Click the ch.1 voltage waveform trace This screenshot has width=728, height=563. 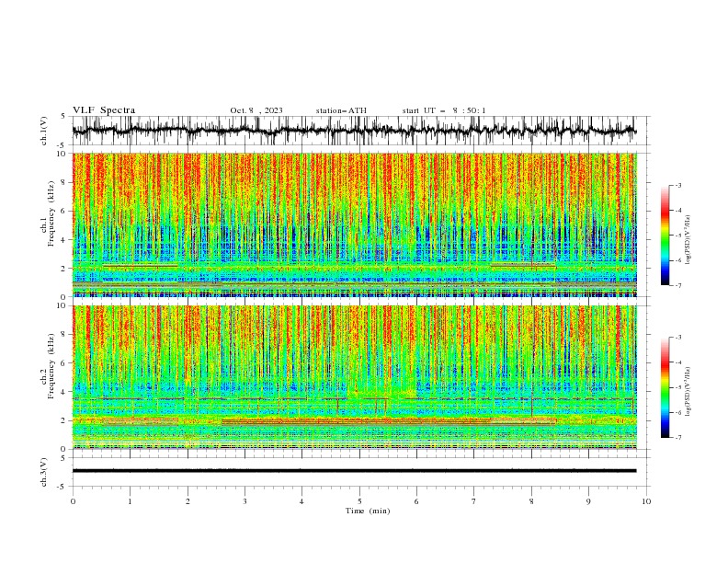tap(354, 131)
